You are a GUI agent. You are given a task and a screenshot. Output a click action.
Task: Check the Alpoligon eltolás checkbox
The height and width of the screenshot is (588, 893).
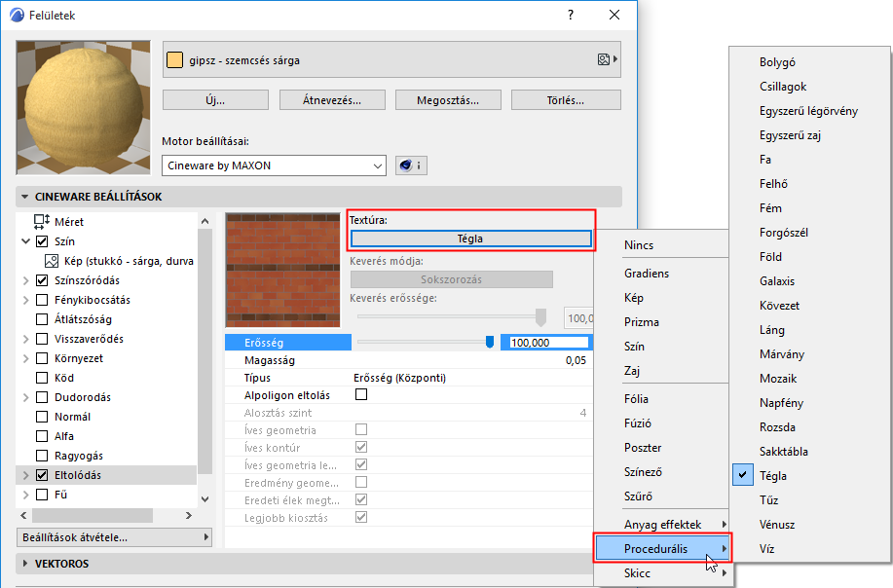pyautogui.click(x=361, y=394)
